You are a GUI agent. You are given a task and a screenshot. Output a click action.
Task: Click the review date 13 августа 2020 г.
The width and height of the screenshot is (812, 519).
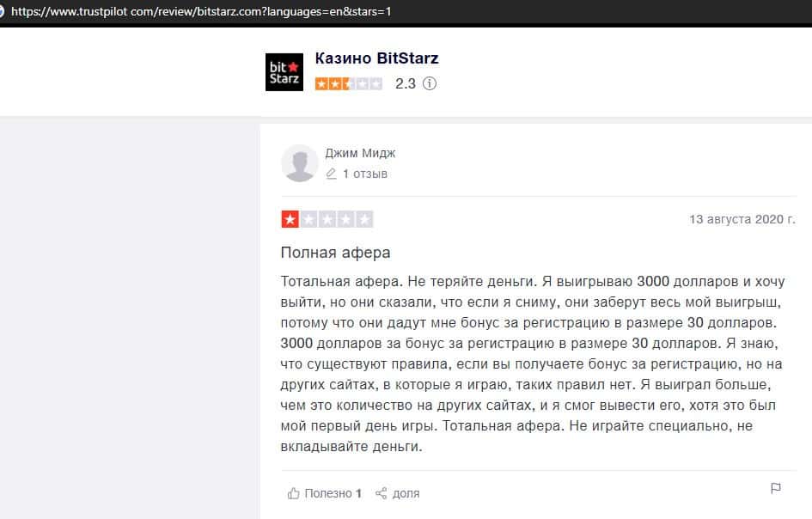pyautogui.click(x=742, y=220)
